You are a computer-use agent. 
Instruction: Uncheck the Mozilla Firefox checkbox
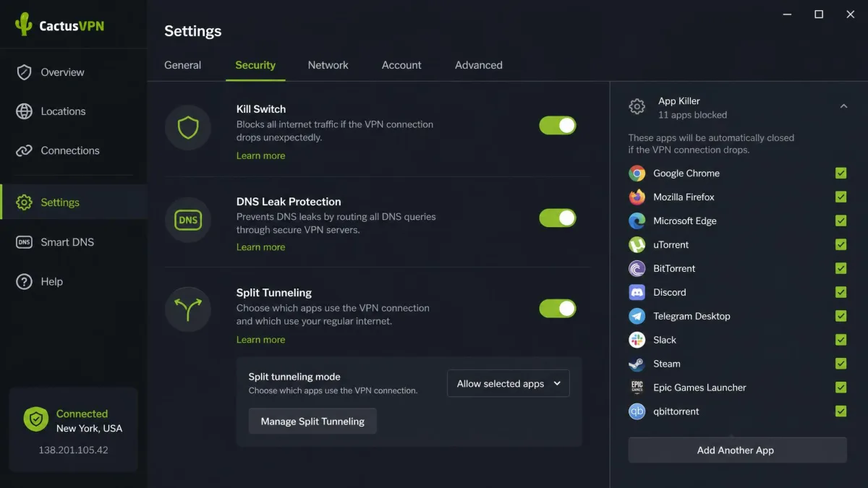click(841, 197)
